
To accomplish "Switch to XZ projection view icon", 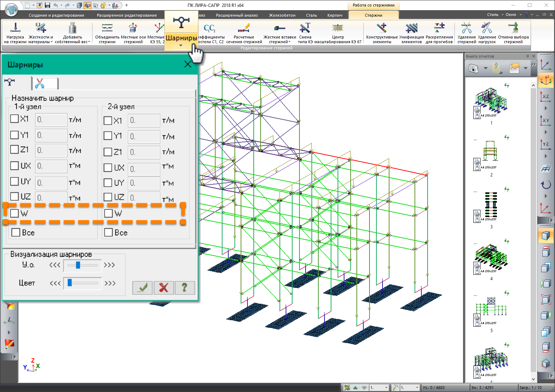I will point(545,97).
